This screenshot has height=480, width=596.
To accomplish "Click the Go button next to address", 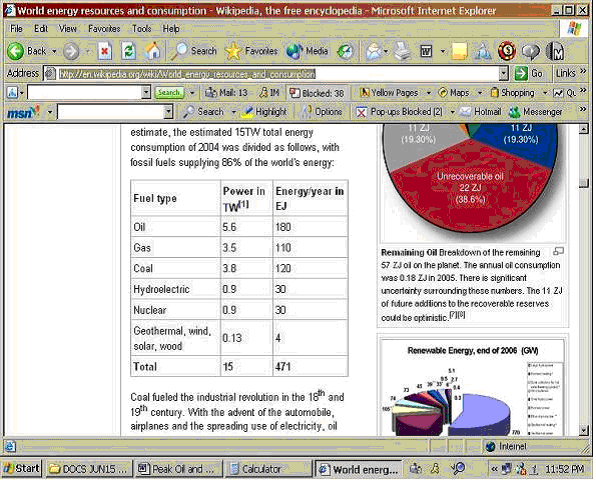I will pos(529,73).
